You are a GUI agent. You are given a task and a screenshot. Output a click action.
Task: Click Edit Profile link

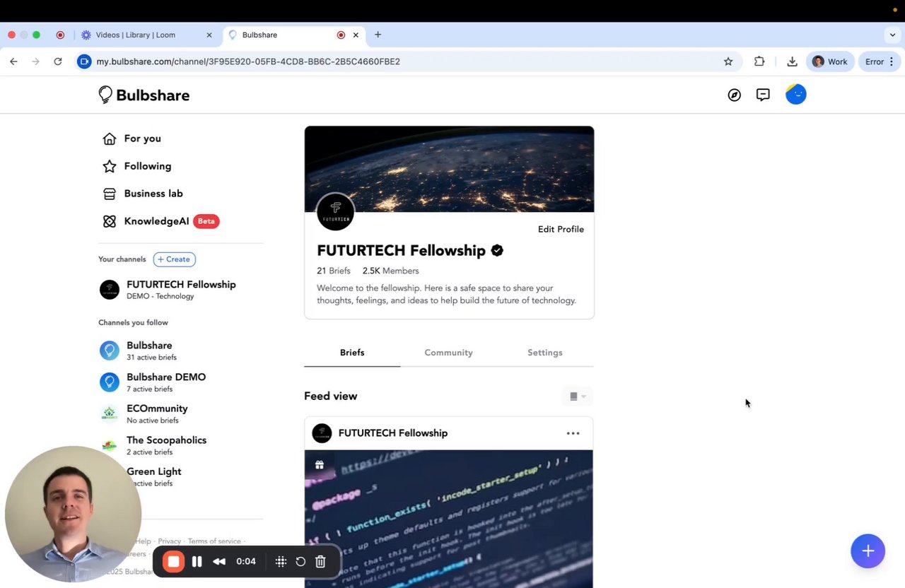tap(561, 229)
